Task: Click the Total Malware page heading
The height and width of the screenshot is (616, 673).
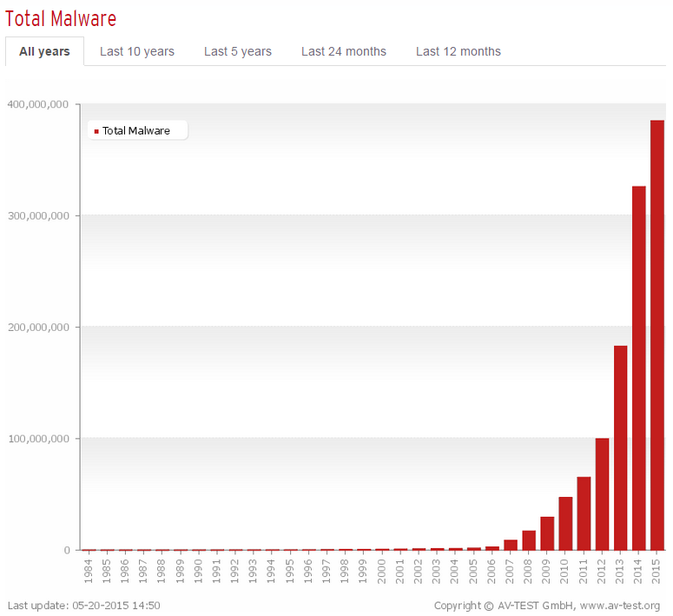Action: coord(61,18)
